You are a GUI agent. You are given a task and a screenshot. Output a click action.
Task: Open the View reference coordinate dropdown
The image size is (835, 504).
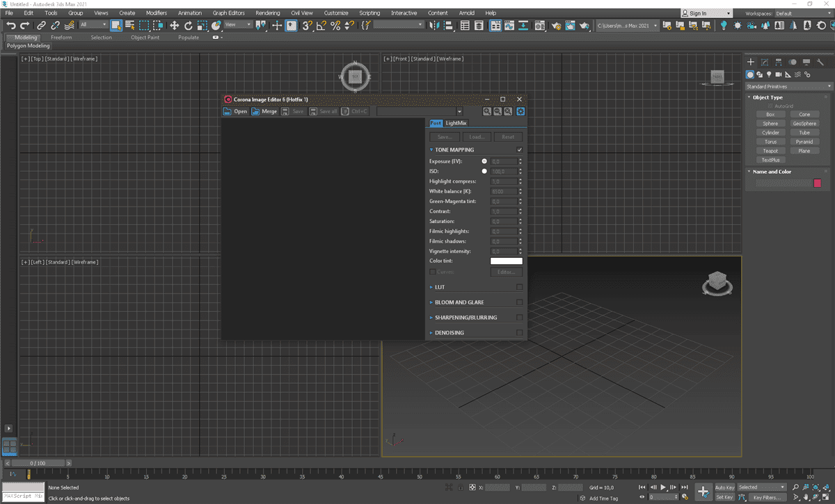pyautogui.click(x=238, y=25)
